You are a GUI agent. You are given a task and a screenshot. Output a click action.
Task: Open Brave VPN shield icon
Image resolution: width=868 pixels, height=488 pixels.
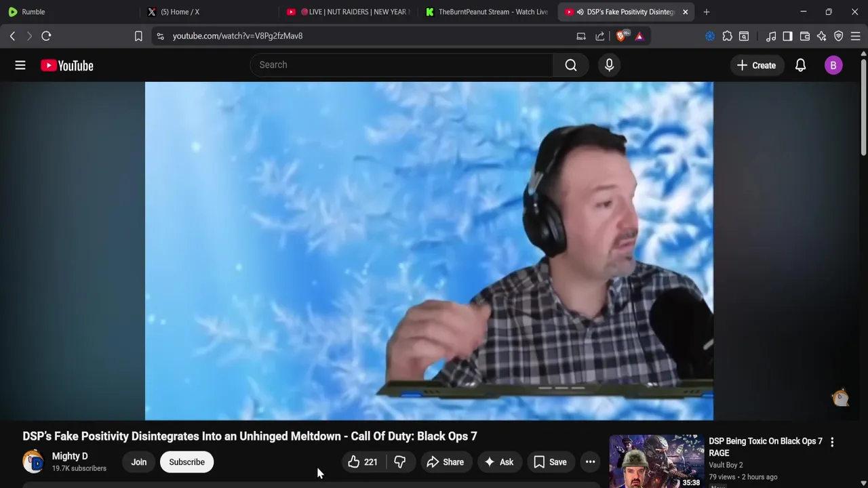click(839, 36)
